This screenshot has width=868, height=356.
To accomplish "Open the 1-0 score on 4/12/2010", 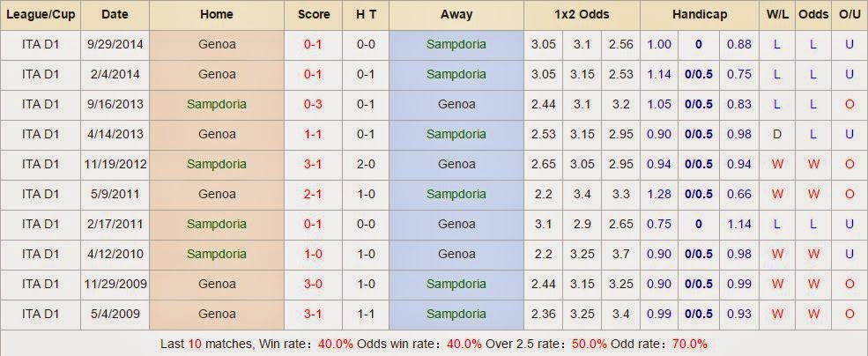I will pos(313,254).
